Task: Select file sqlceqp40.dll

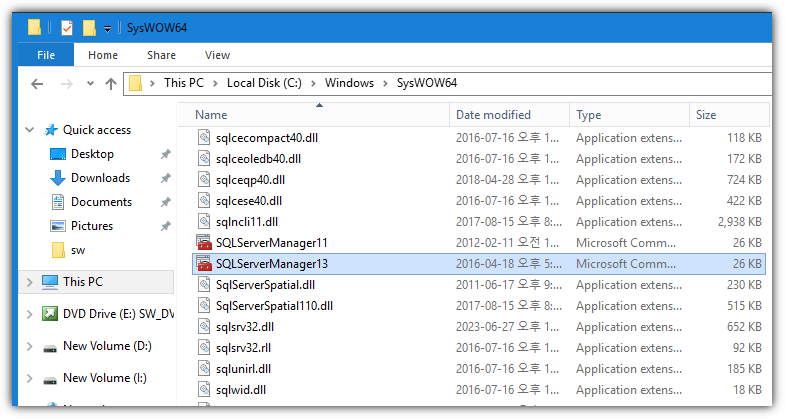Action: (x=250, y=180)
